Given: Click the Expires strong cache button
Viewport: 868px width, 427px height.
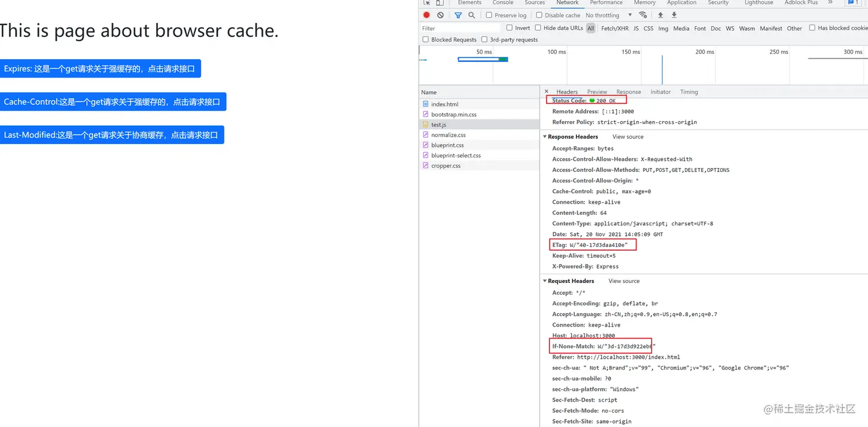Looking at the screenshot, I should click(x=100, y=69).
